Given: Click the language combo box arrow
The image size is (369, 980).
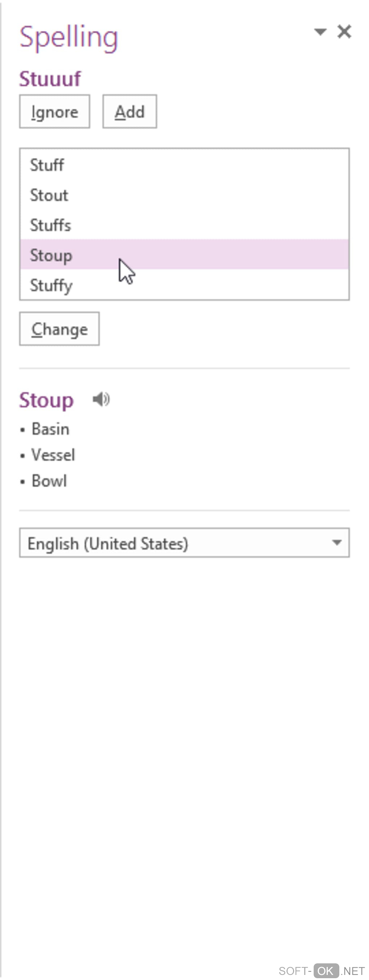Looking at the screenshot, I should (x=337, y=543).
